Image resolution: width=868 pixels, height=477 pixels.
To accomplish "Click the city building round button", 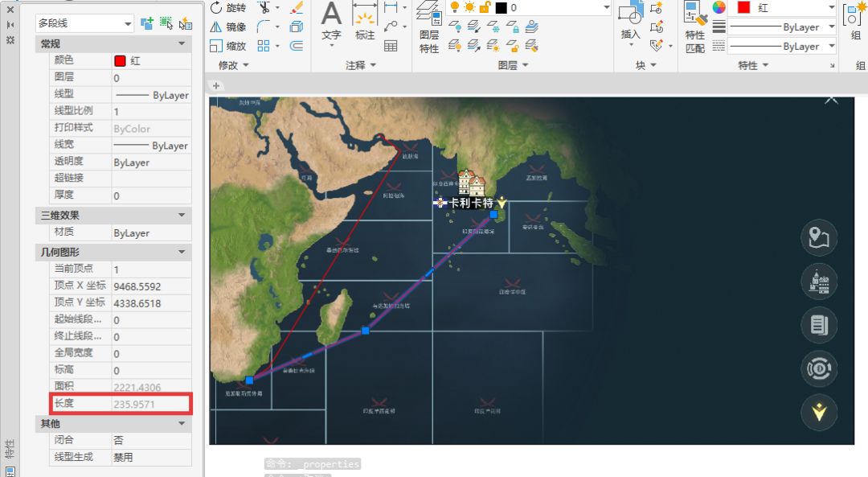I will tap(819, 282).
